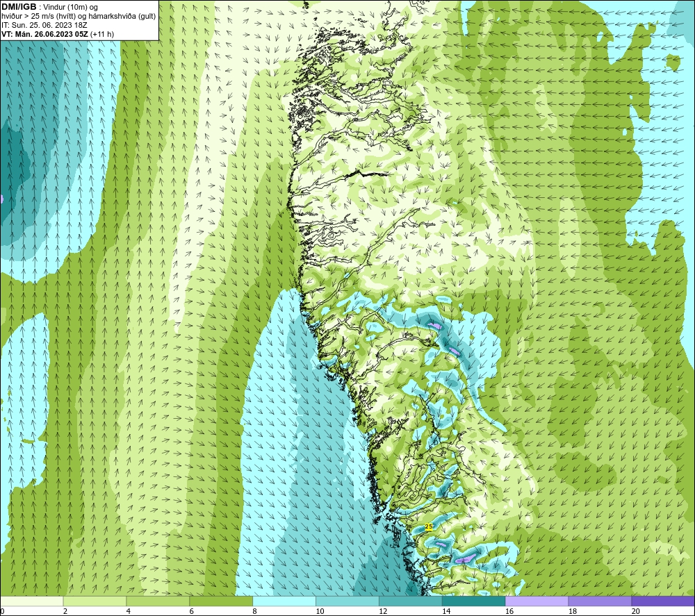This screenshot has width=695, height=616.
Task: Click the legend scale label 16
Action: pos(509,612)
